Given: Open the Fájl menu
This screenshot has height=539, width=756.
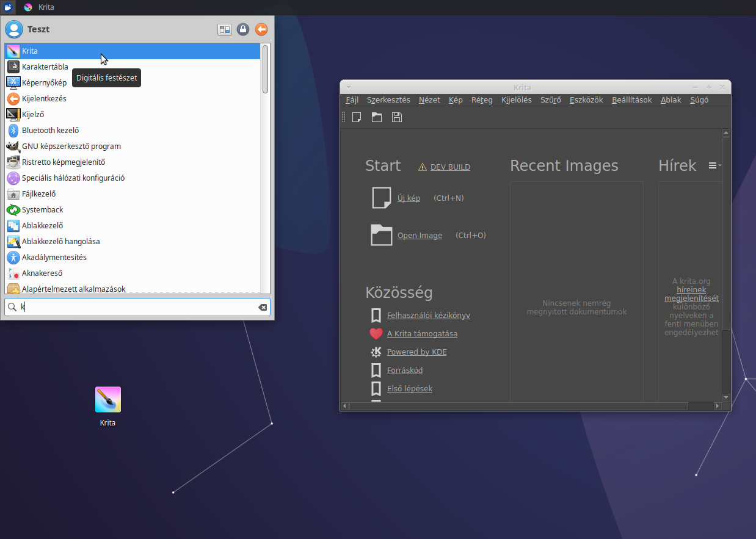Looking at the screenshot, I should pos(352,100).
